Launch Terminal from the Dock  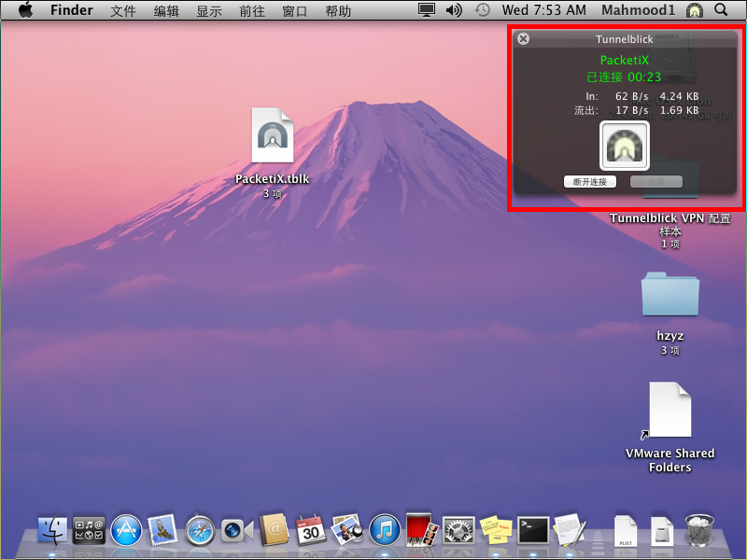click(x=533, y=530)
